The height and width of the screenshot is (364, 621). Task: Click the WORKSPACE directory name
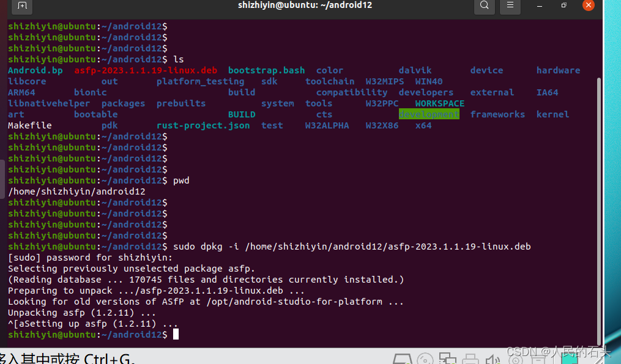(x=439, y=103)
